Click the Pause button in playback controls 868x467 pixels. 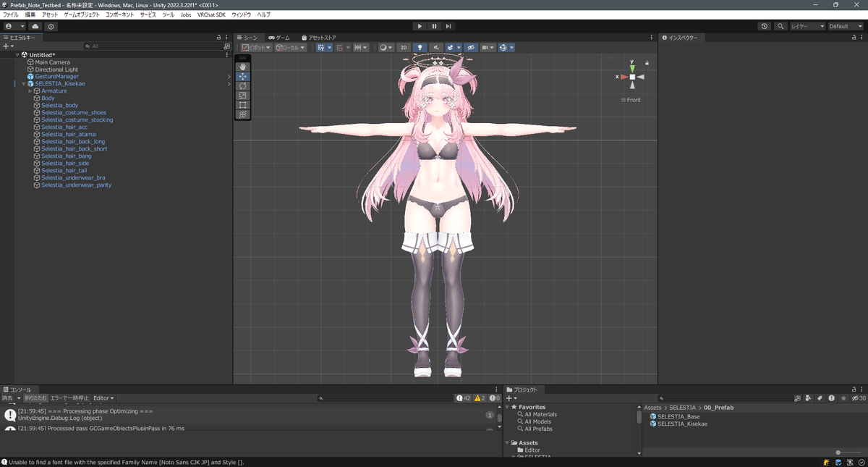pos(434,26)
